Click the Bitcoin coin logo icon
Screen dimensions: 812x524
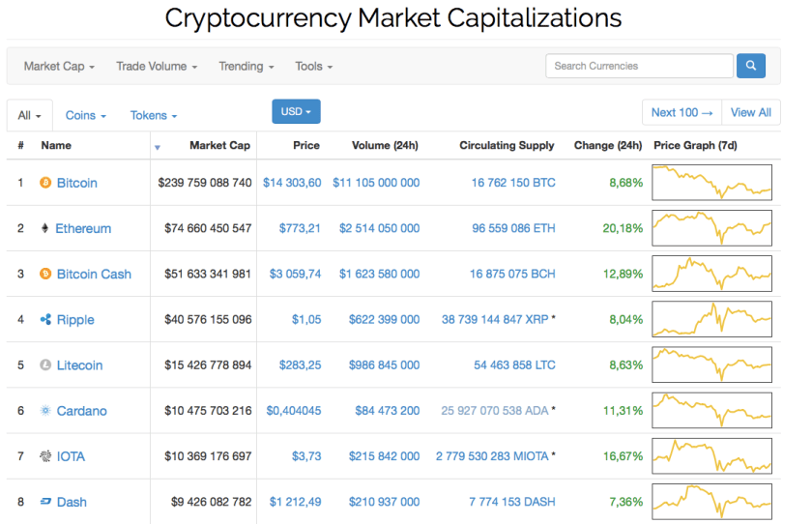click(x=45, y=183)
